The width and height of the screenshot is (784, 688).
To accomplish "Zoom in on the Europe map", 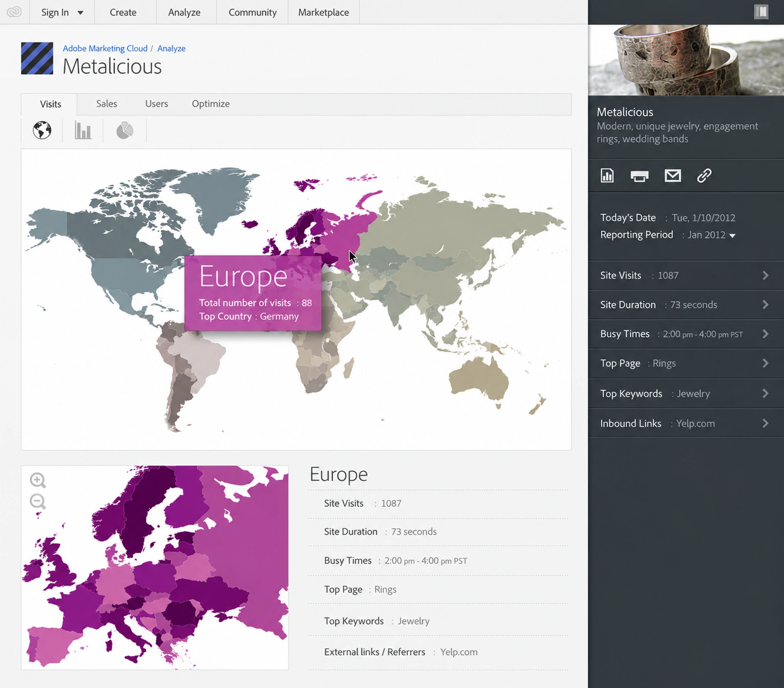I will [x=38, y=480].
